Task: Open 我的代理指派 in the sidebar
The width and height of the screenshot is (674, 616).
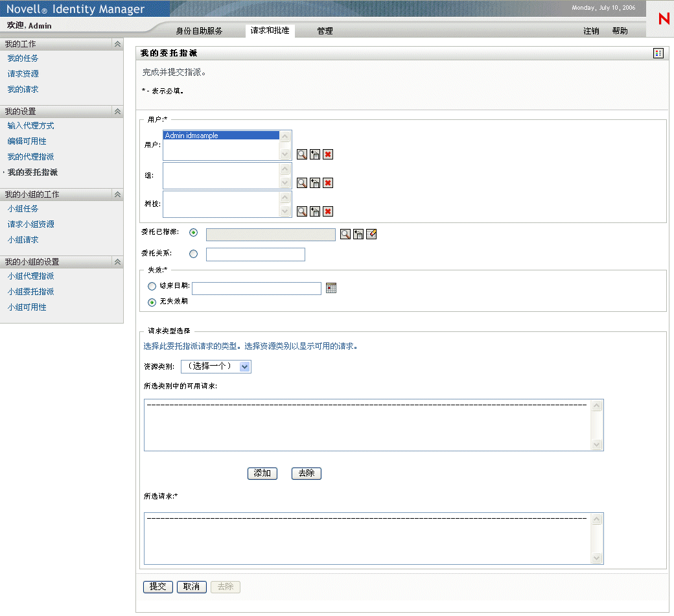Action: tap(30, 156)
